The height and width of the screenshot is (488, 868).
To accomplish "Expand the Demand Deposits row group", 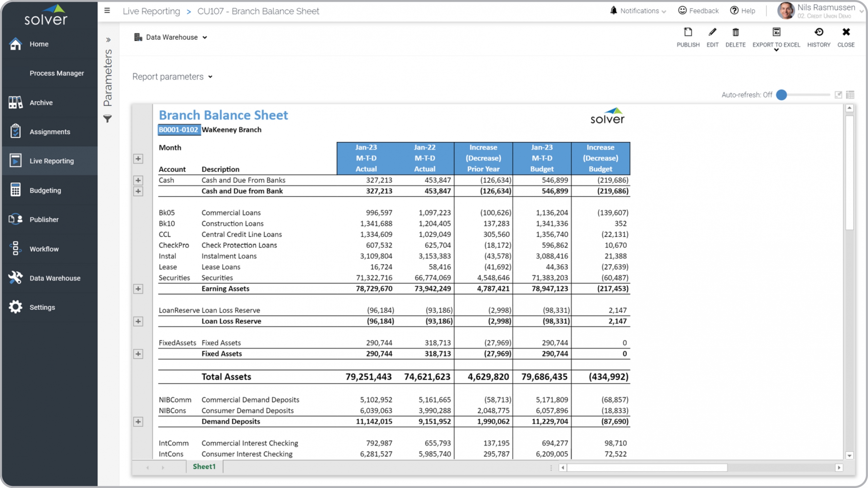I will point(138,422).
